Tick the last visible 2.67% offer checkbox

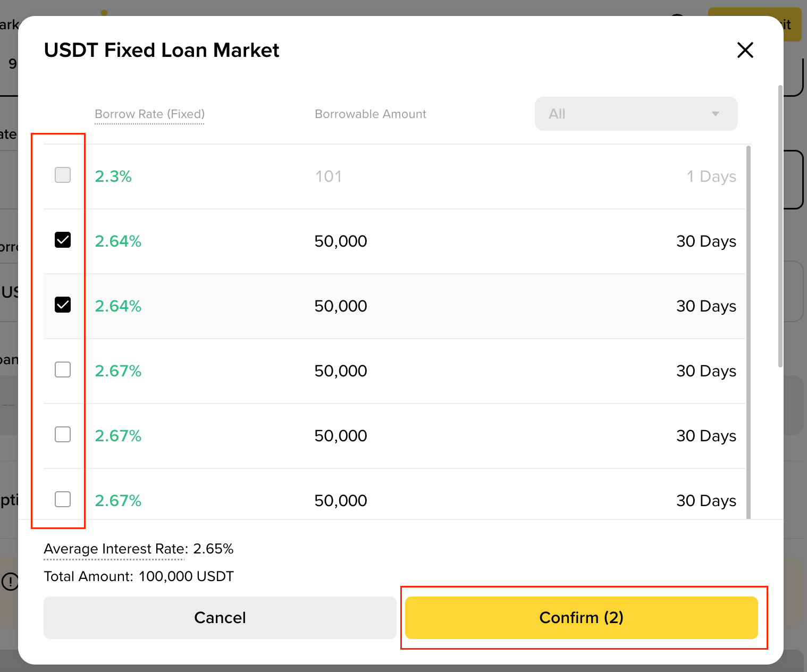(x=63, y=499)
